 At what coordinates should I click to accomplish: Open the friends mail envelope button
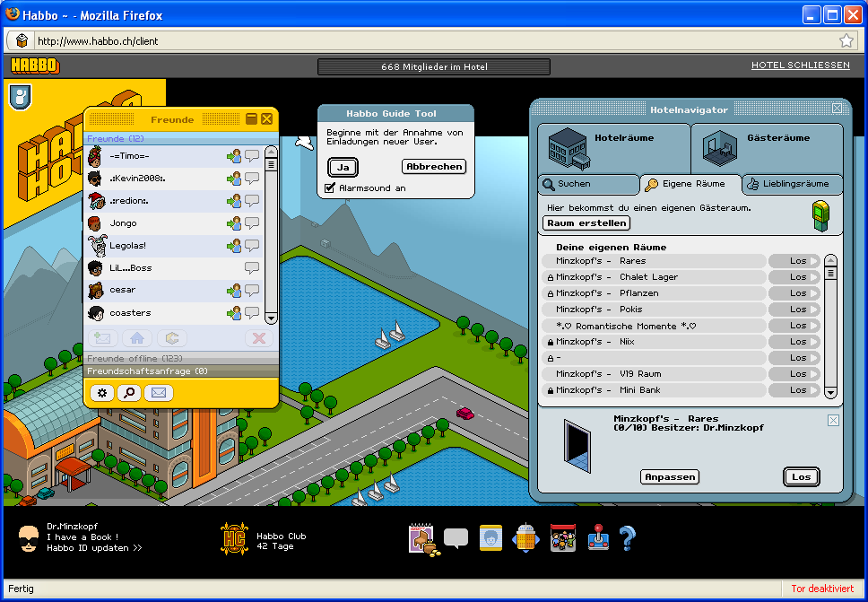(159, 393)
